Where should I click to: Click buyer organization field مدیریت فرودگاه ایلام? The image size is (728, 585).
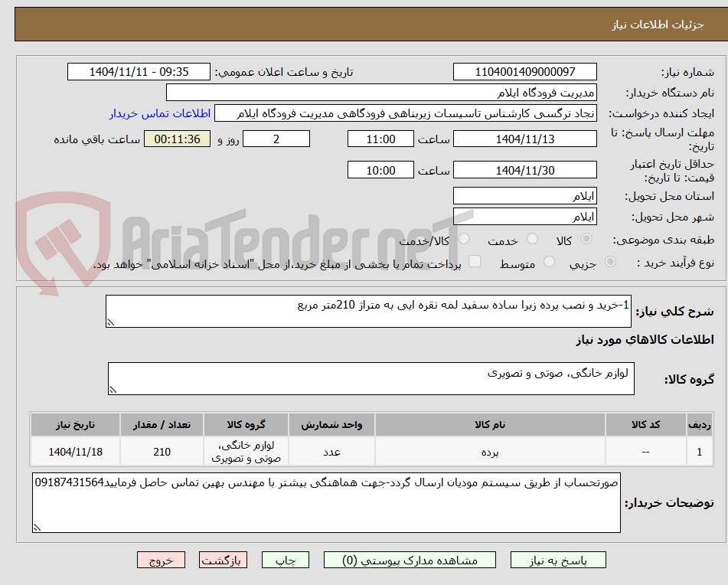pyautogui.click(x=381, y=93)
